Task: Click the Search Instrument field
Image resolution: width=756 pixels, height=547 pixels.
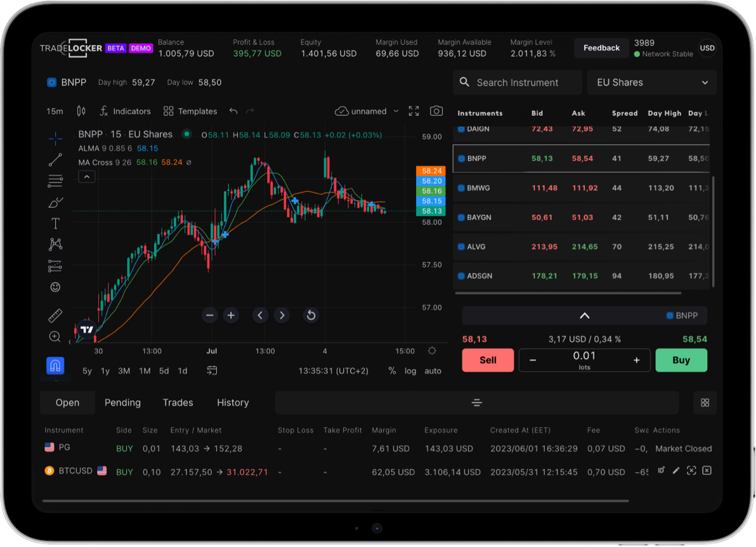Action: tap(518, 82)
